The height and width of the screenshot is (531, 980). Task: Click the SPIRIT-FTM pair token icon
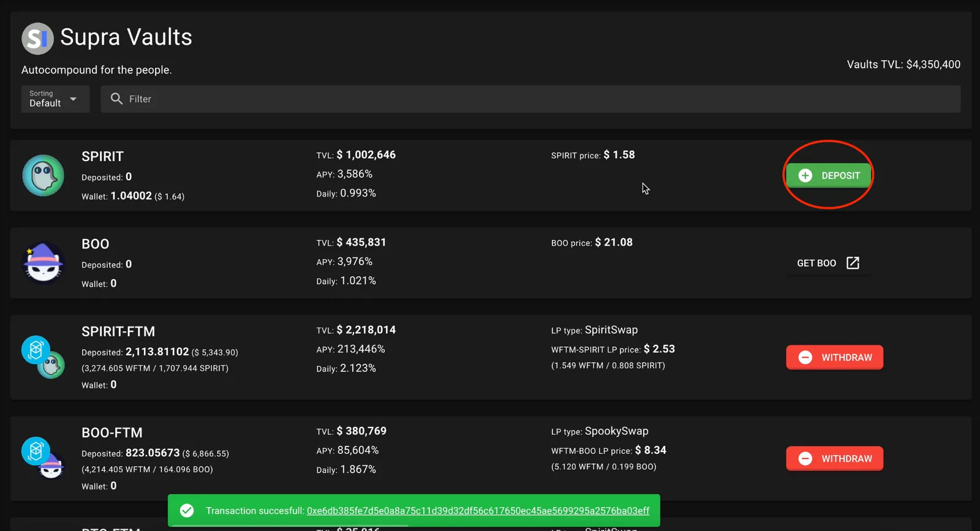(43, 357)
